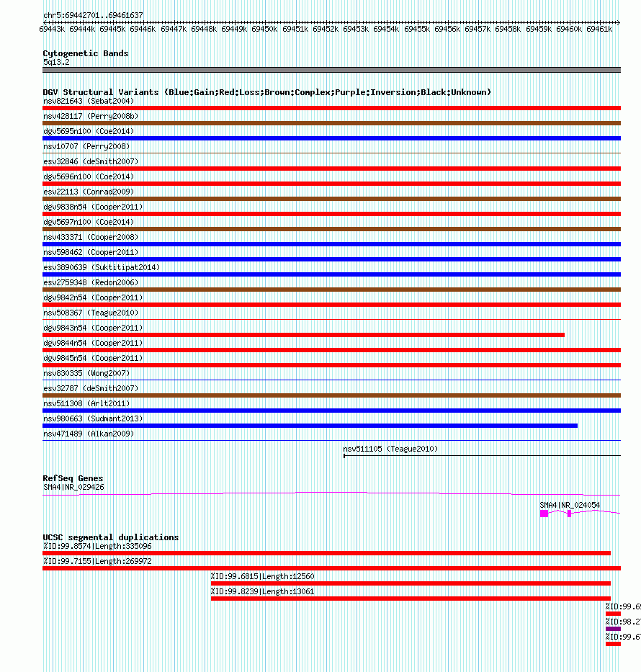This screenshot has height=672, width=641.
Task: Select the blue bar under dgv5695n100
Action: tap(331, 138)
